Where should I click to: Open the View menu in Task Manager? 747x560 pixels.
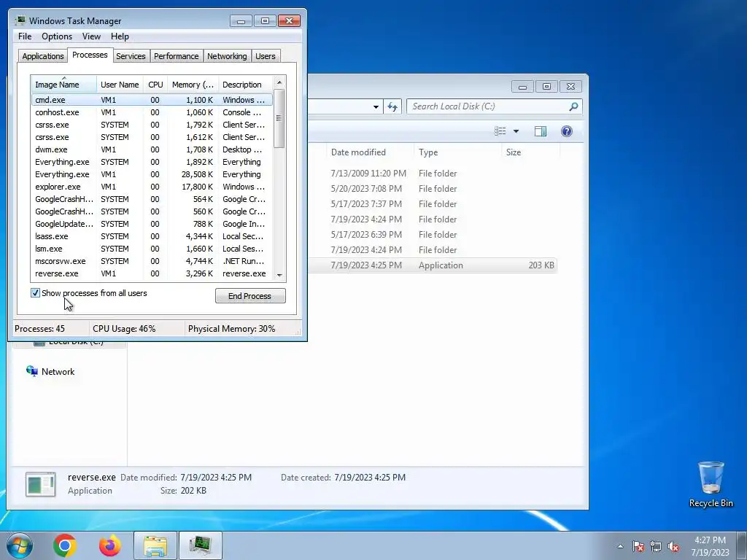pyautogui.click(x=91, y=36)
